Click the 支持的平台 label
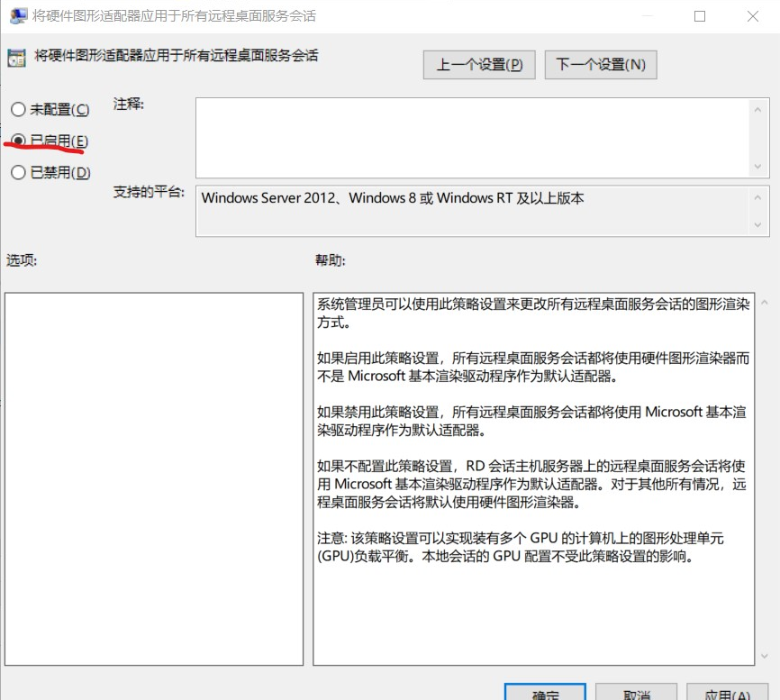The height and width of the screenshot is (700, 780). click(149, 192)
